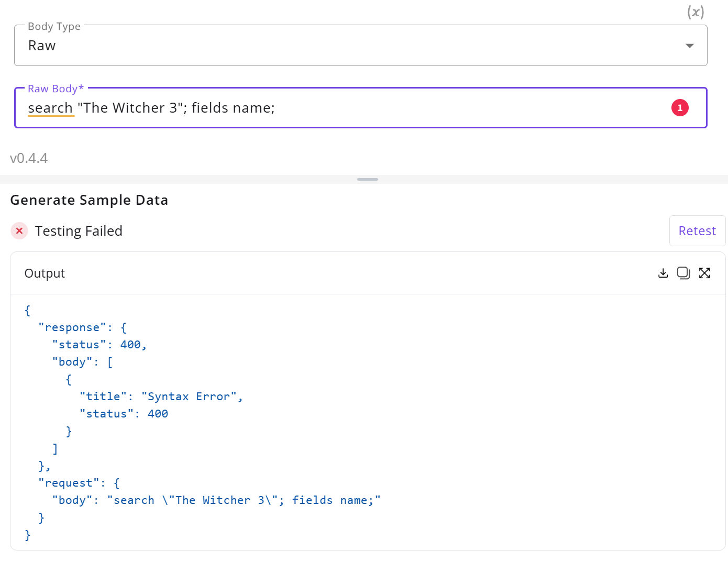728x572 pixels.
Task: Click the request body line in output
Action: (216, 500)
